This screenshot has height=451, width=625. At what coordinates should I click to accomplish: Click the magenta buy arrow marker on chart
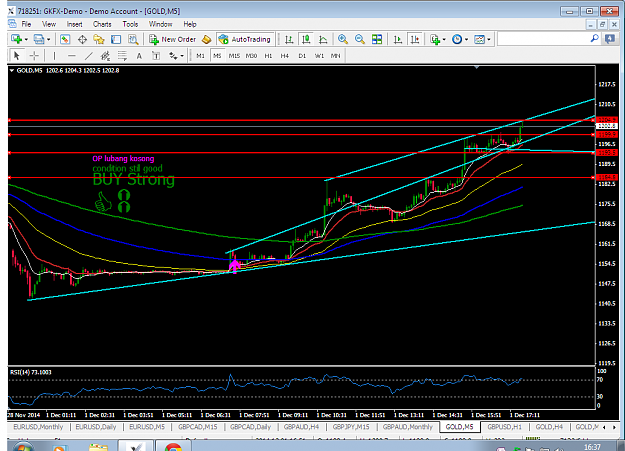[x=234, y=265]
